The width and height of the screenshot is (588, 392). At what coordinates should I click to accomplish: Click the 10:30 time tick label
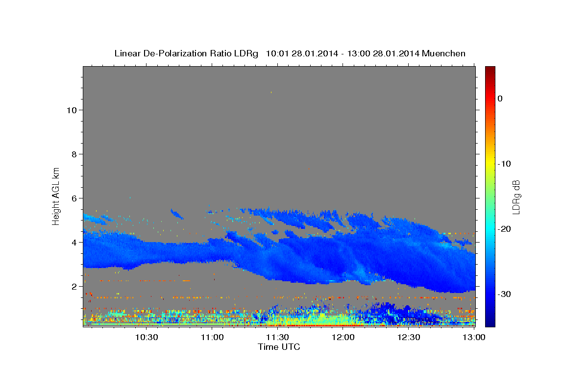[147, 337]
